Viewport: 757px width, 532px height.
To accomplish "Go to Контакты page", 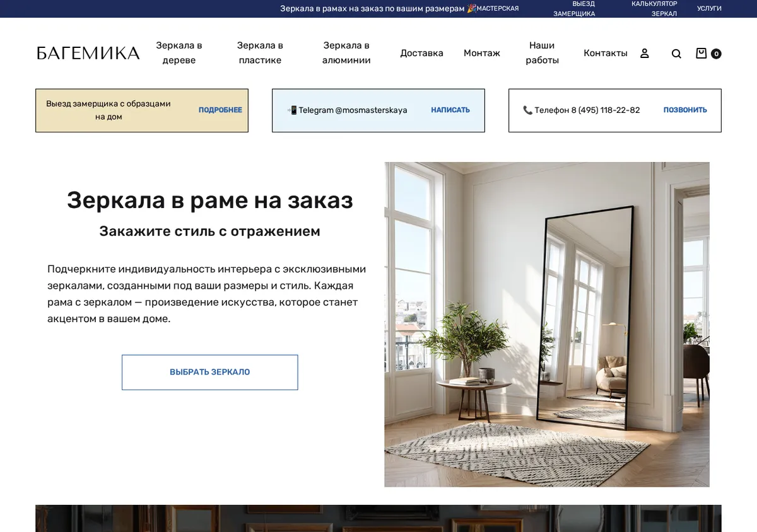I will 606,53.
